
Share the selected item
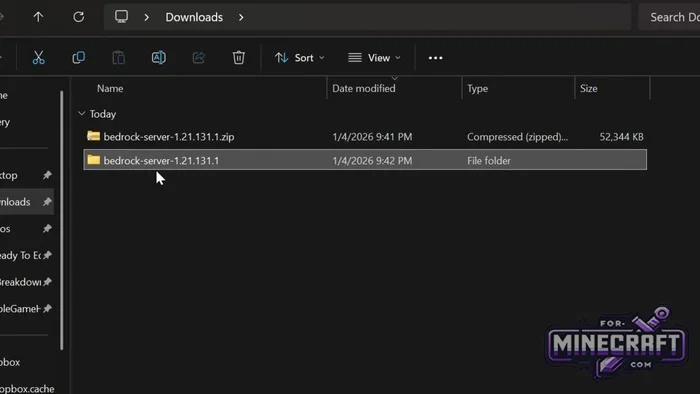point(199,58)
